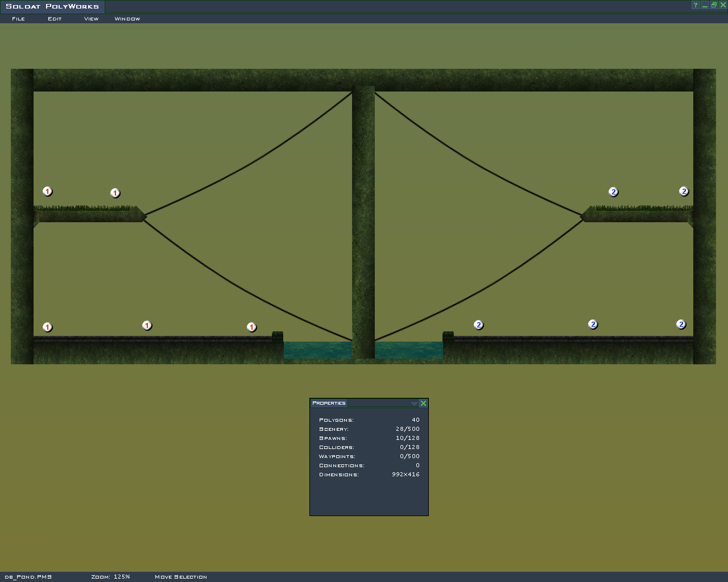Restore down the PolyWorks window
728x582 pixels.
[714, 5]
